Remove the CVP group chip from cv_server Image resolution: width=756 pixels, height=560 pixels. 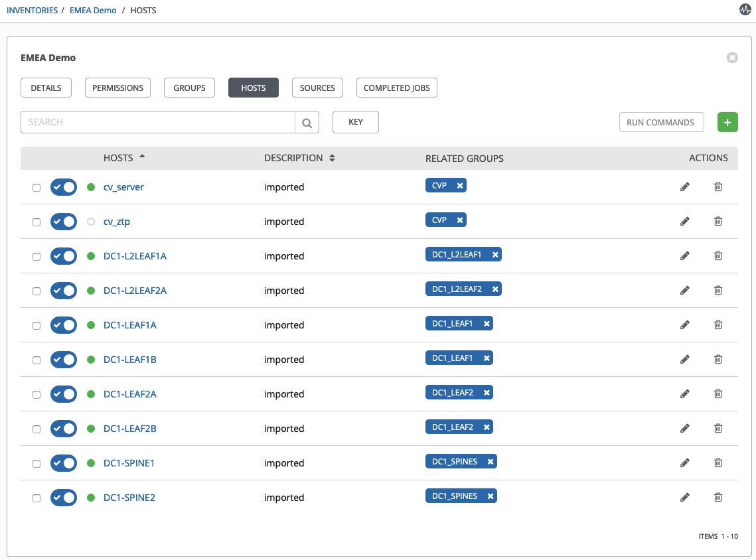459,185
